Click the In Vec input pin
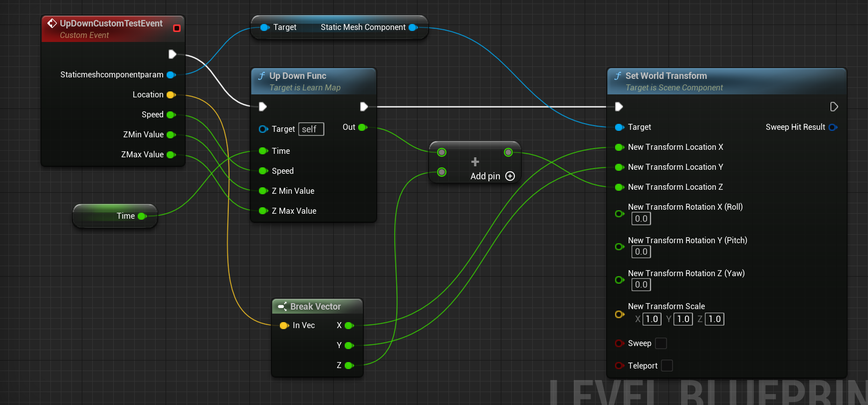Screen dimensions: 868x405 284,326
